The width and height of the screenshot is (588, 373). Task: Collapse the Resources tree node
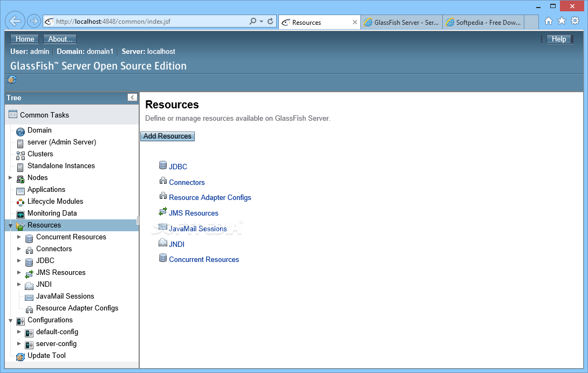pyautogui.click(x=10, y=226)
